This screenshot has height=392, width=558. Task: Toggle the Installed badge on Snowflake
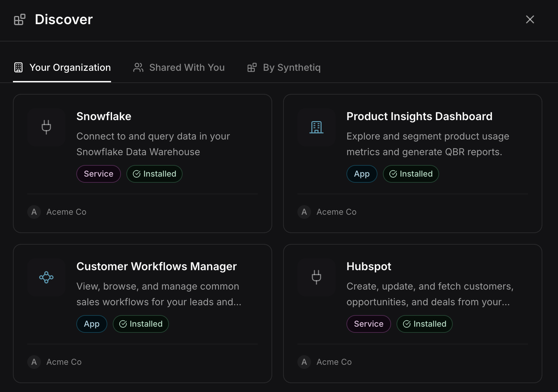pos(154,174)
